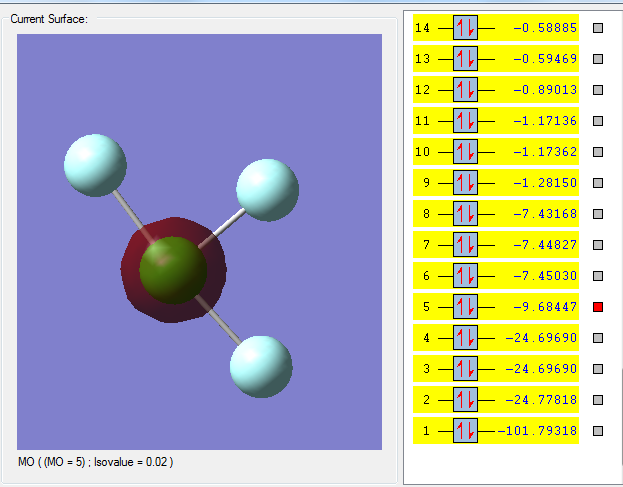Toggle surface checkbox for orbital 13
Image resolution: width=623 pixels, height=487 pixels.
pos(598,59)
